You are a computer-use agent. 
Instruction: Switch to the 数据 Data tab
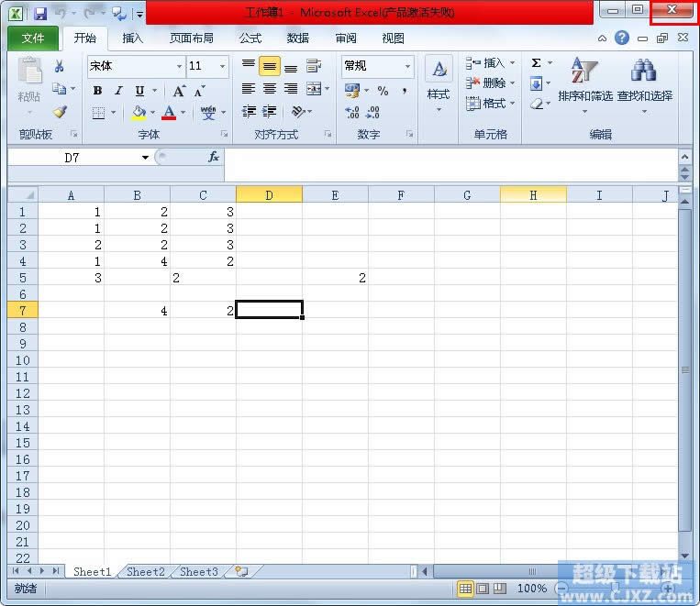(x=298, y=39)
